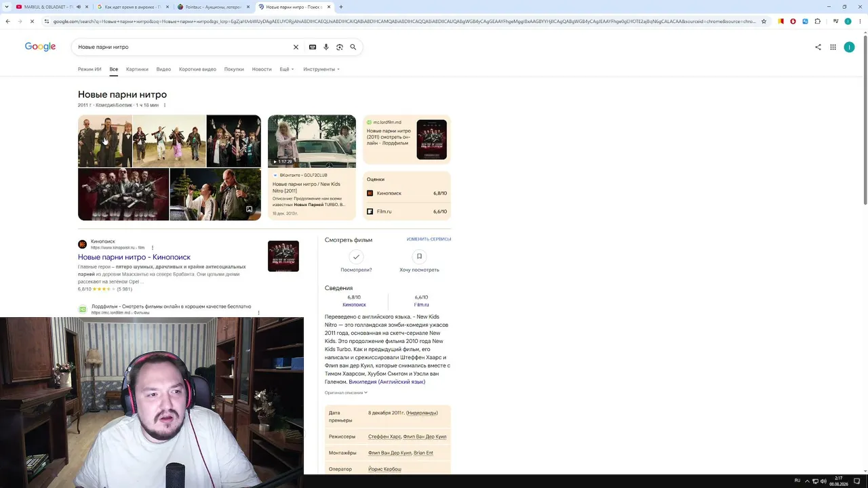The width and height of the screenshot is (868, 488).
Task: Open the Инструменты search tools dropdown
Action: click(x=321, y=69)
